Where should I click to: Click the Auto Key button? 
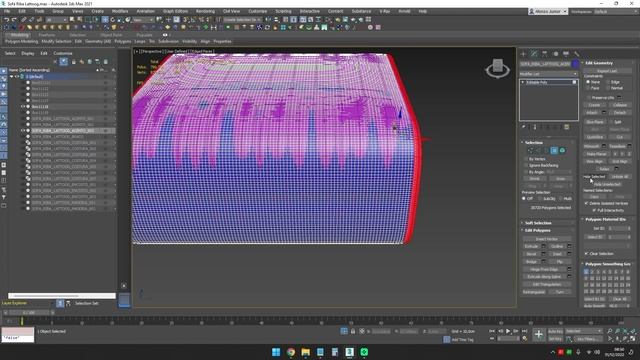pyautogui.click(x=555, y=331)
